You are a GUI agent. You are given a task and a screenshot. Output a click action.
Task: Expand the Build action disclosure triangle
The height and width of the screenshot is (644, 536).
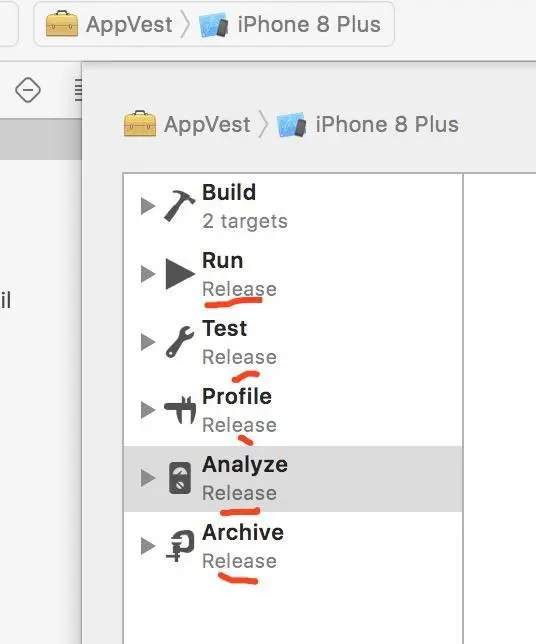tap(147, 206)
